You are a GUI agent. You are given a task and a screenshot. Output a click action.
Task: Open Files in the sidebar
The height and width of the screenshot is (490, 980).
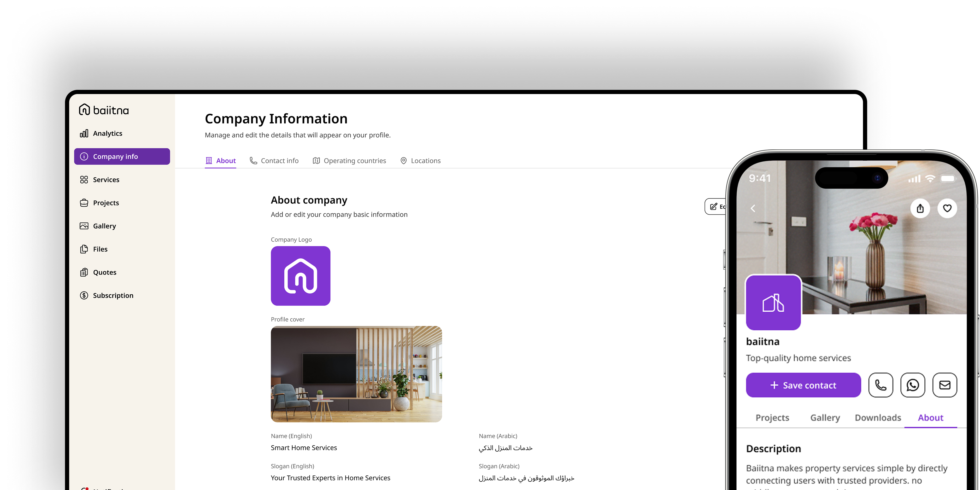pyautogui.click(x=122, y=249)
